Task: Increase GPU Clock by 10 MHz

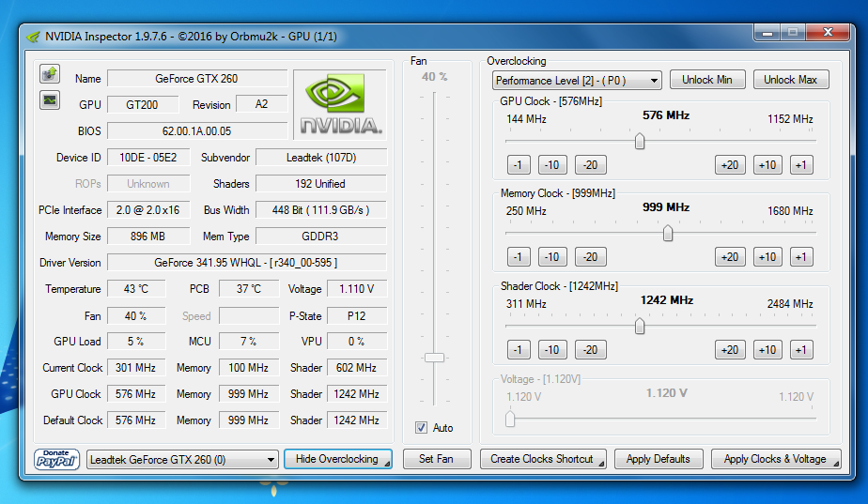Action: [x=767, y=165]
